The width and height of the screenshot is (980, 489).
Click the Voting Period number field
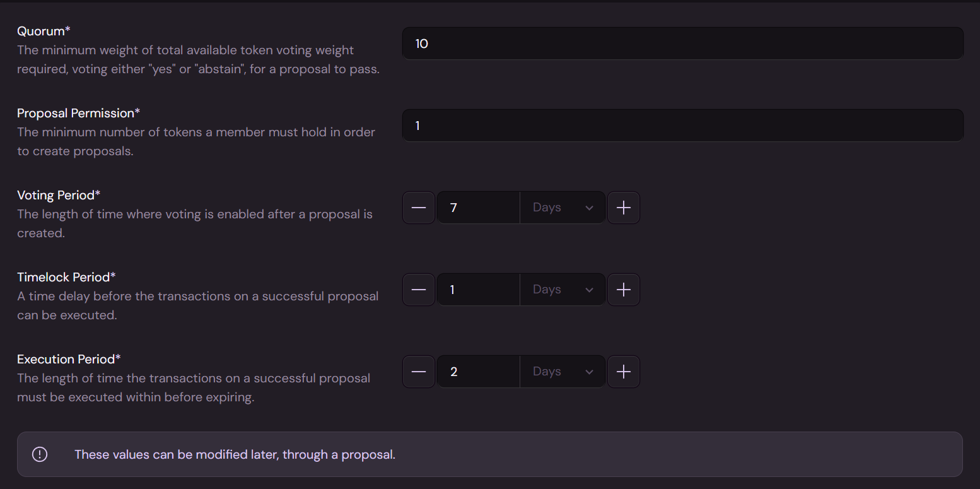pos(478,208)
